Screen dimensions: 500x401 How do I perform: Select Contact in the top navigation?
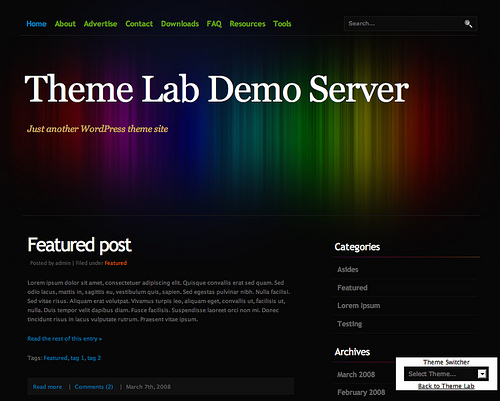[139, 24]
